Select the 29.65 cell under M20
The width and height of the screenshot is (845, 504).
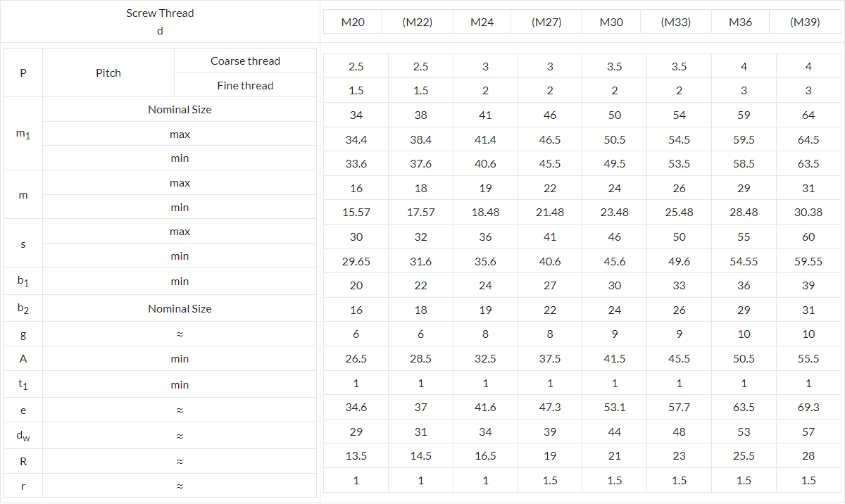pyautogui.click(x=356, y=261)
